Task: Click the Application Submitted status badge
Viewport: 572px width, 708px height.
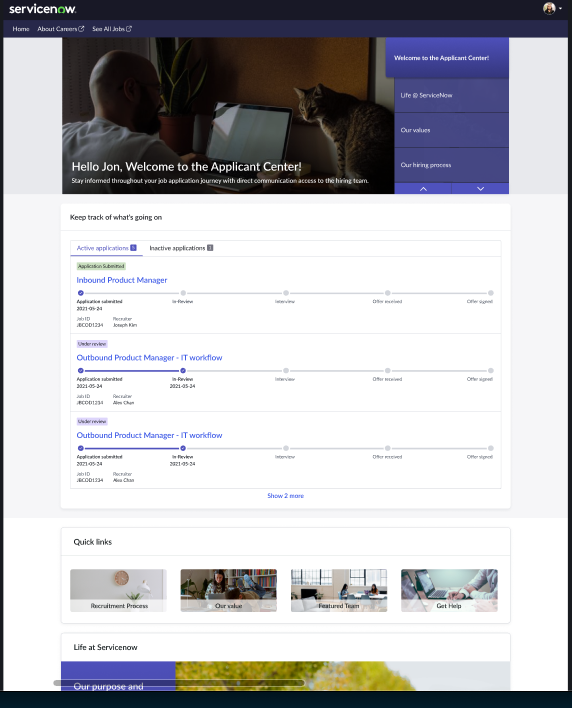Action: pos(101,266)
